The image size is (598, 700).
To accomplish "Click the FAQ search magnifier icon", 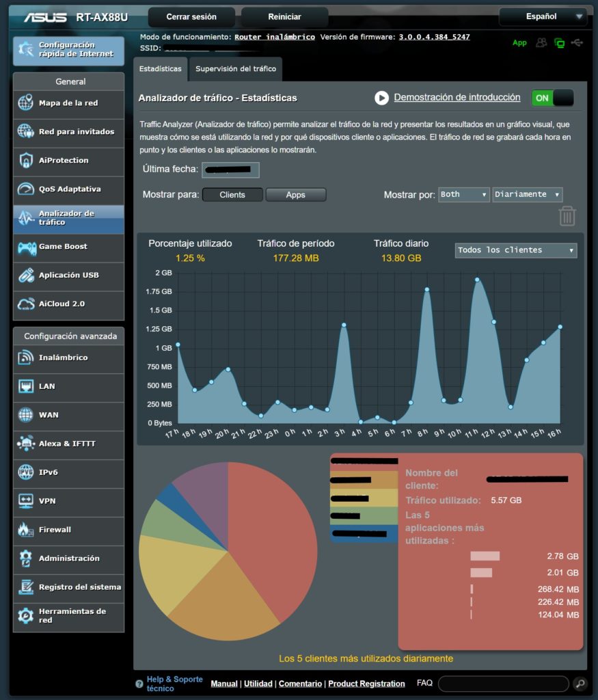I will coord(579,683).
